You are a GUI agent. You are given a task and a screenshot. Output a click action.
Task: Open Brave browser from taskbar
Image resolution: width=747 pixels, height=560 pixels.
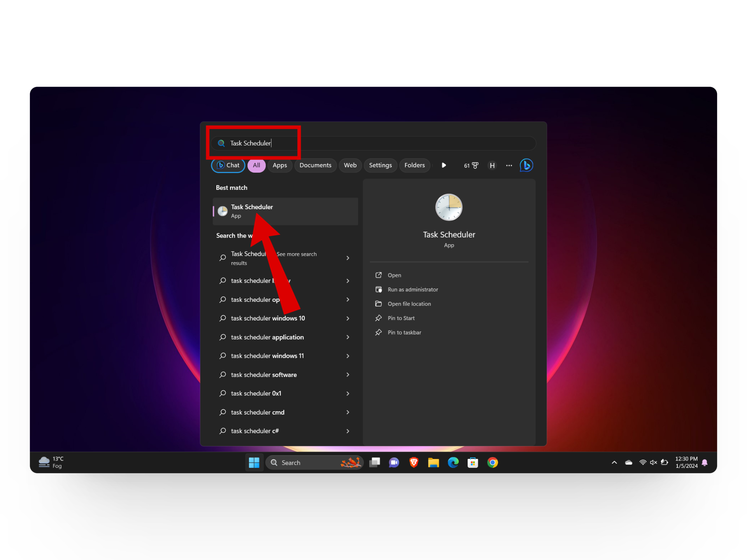(414, 462)
